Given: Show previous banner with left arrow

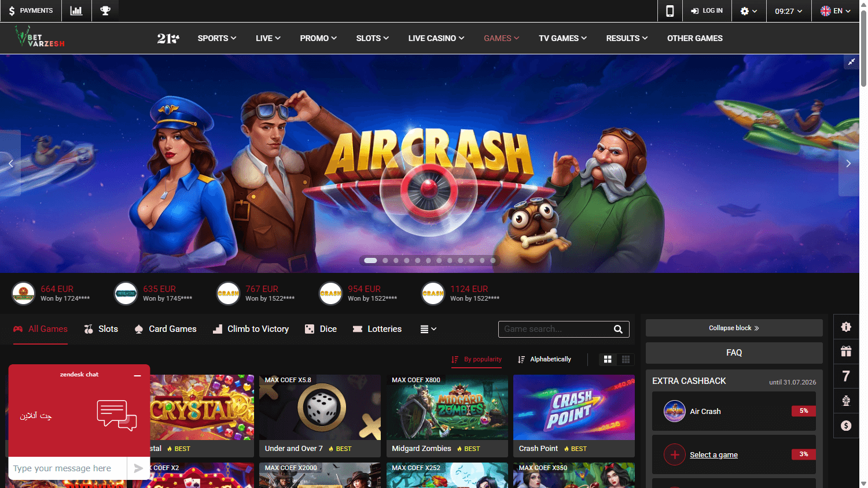Looking at the screenshot, I should [10, 164].
